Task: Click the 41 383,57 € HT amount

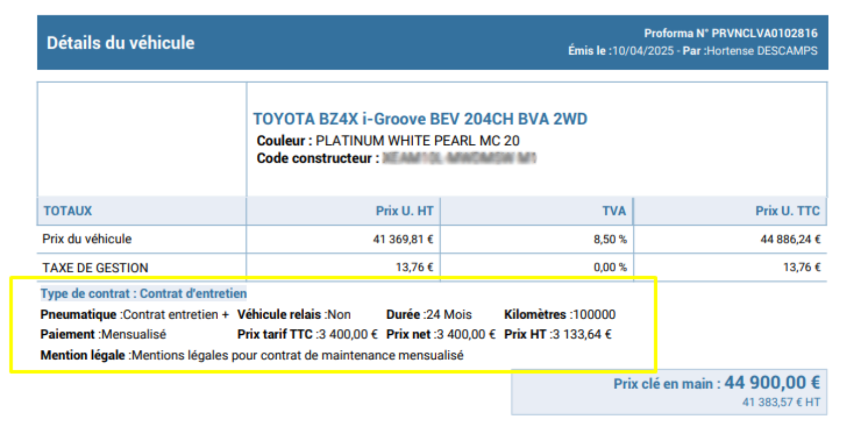Action: 781,402
